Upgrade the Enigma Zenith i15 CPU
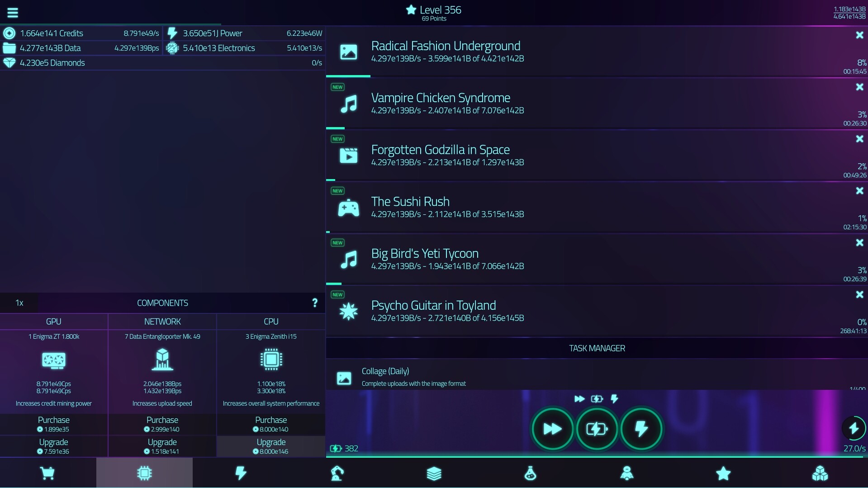868x488 pixels. point(270,446)
